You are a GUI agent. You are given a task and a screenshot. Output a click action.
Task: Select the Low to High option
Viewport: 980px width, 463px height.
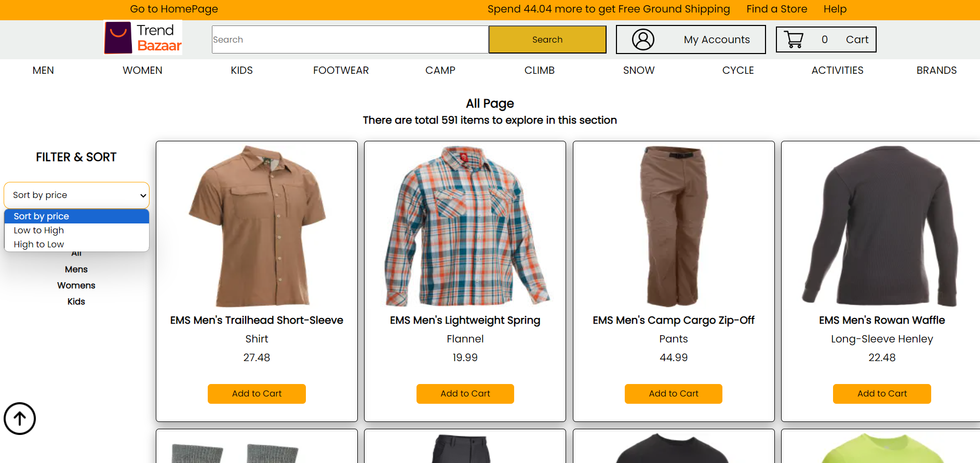(76, 230)
